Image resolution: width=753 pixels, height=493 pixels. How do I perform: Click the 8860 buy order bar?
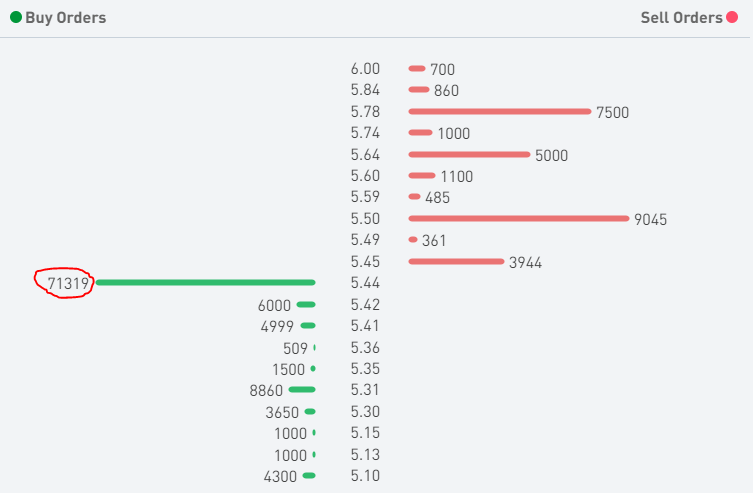(x=301, y=390)
